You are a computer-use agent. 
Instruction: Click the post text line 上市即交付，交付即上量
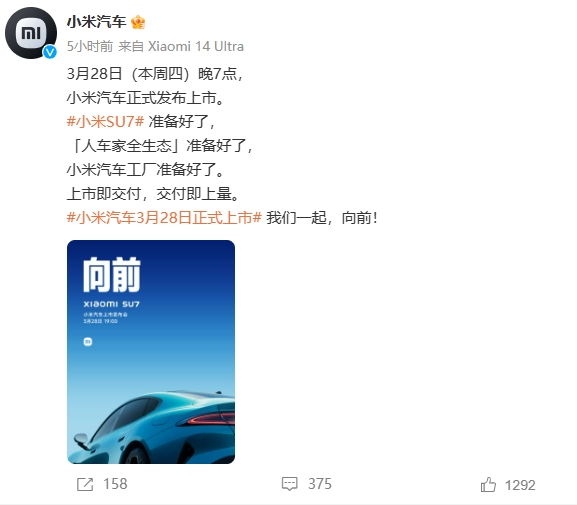pos(153,194)
